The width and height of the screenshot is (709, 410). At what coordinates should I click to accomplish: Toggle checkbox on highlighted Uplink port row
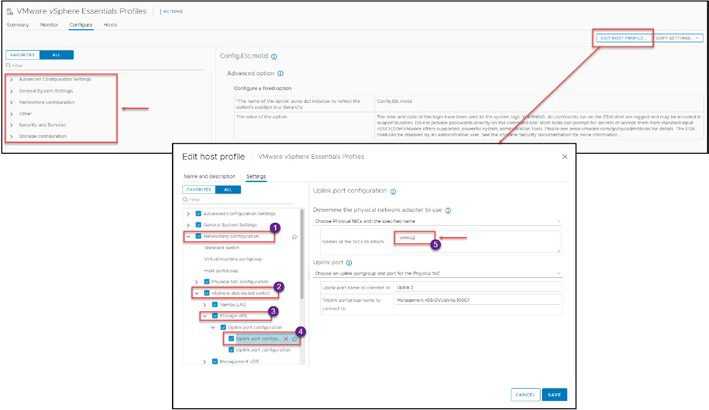(x=231, y=339)
